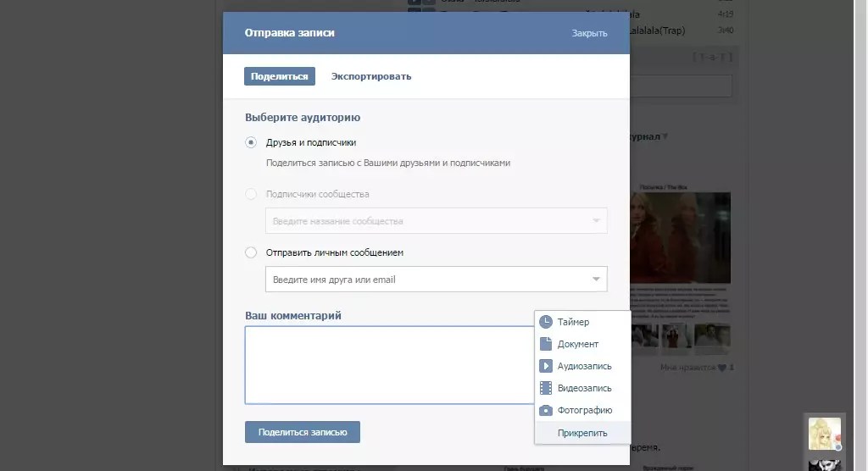The width and height of the screenshot is (868, 471).
Task: Click the blonde avatar thumbnail at bottom right
Action: (824, 434)
